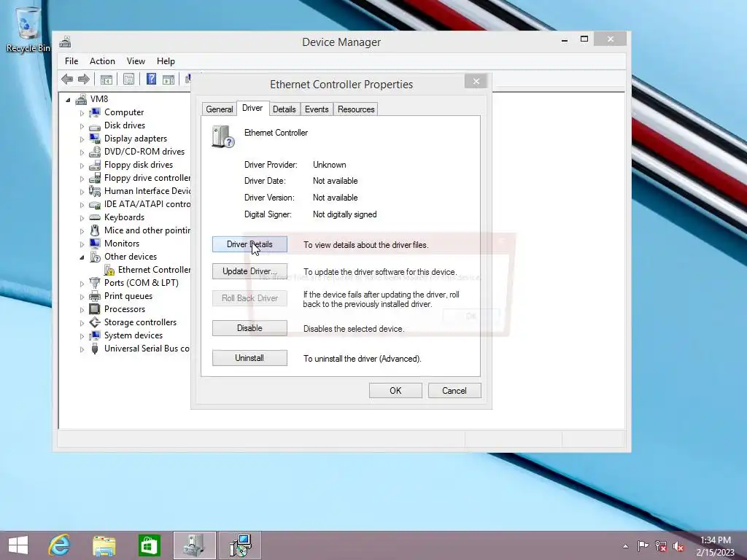Expand the Universal Serial Bus node
Viewport: 747px width, 560px height.
click(x=82, y=349)
